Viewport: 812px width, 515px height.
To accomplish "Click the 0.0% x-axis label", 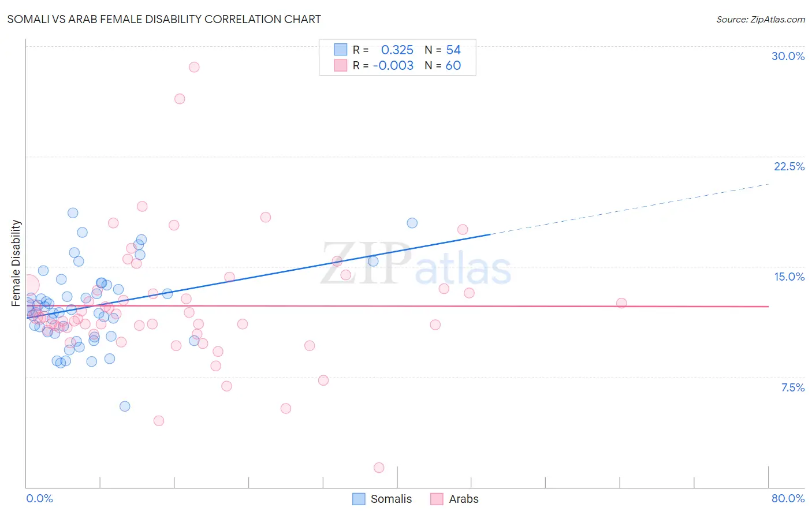I will (x=39, y=498).
